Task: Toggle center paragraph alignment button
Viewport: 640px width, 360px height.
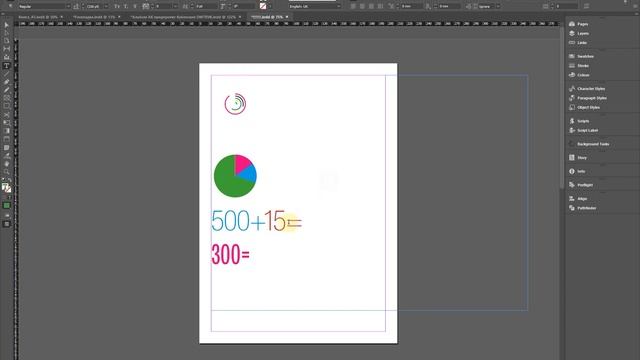Action: [x=362, y=7]
